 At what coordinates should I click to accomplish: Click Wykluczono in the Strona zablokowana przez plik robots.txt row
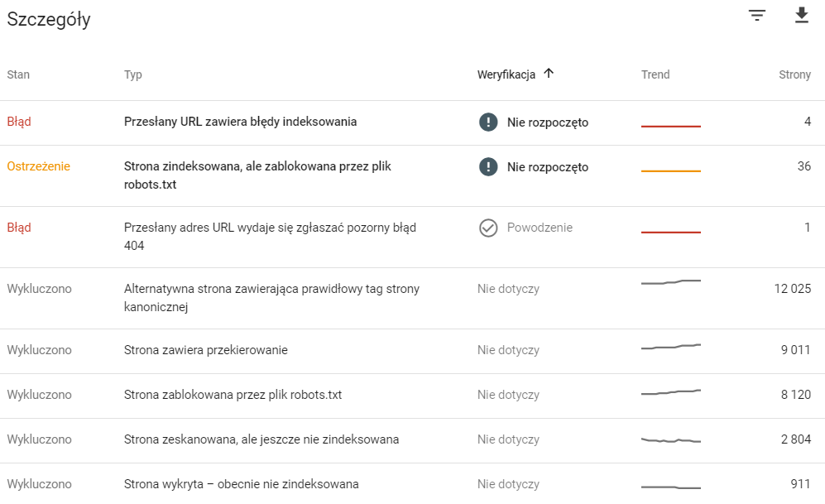coord(40,395)
